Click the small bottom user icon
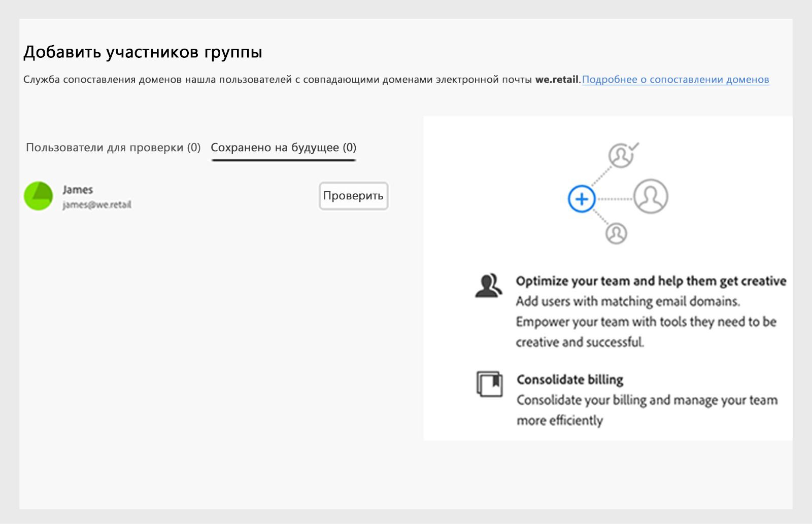 click(616, 233)
